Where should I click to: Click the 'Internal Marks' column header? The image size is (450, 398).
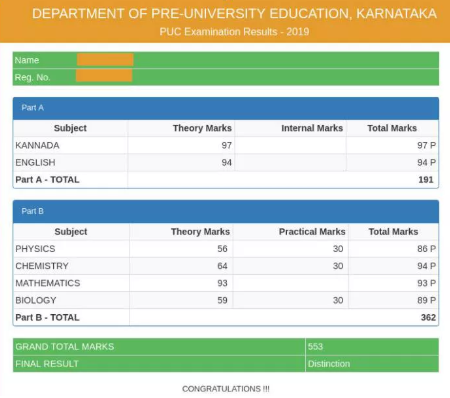312,128
